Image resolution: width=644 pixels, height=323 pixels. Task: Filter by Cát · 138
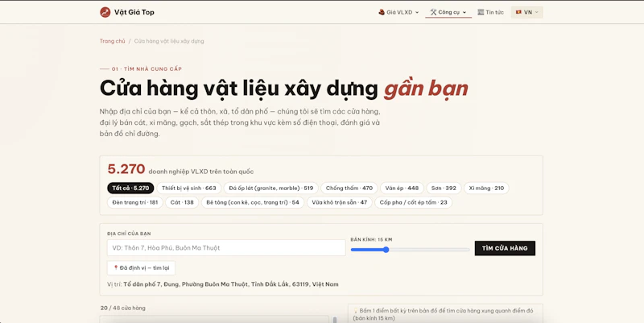tap(182, 203)
